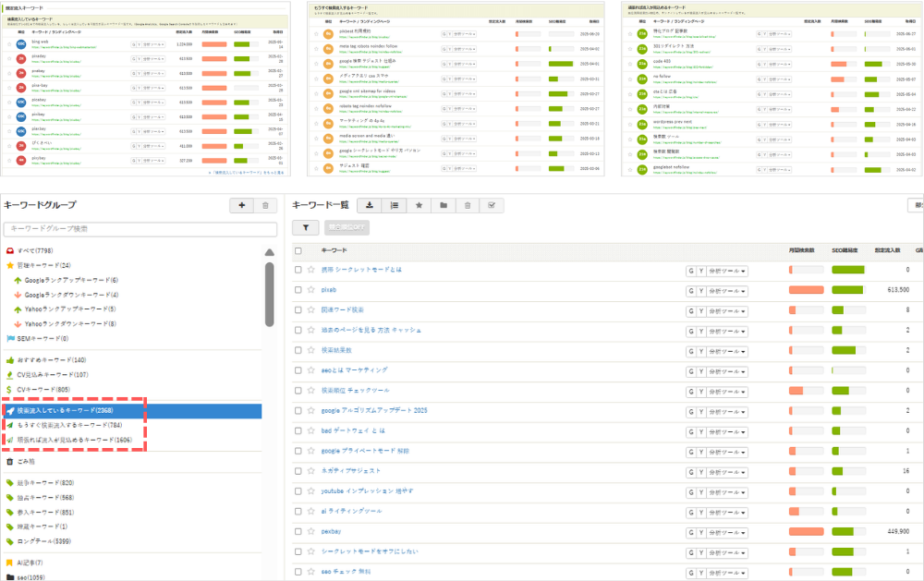Toggle the 競合順位OFF button

tap(346, 227)
